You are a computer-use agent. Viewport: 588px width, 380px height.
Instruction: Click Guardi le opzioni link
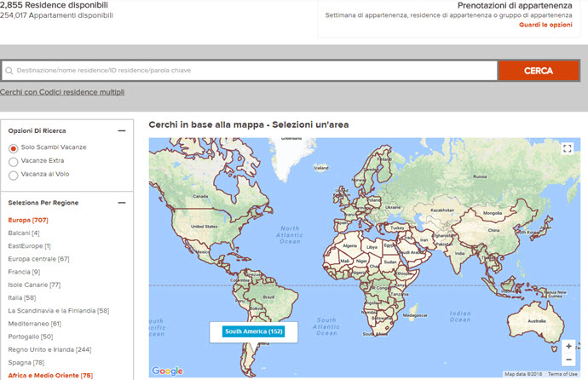545,25
